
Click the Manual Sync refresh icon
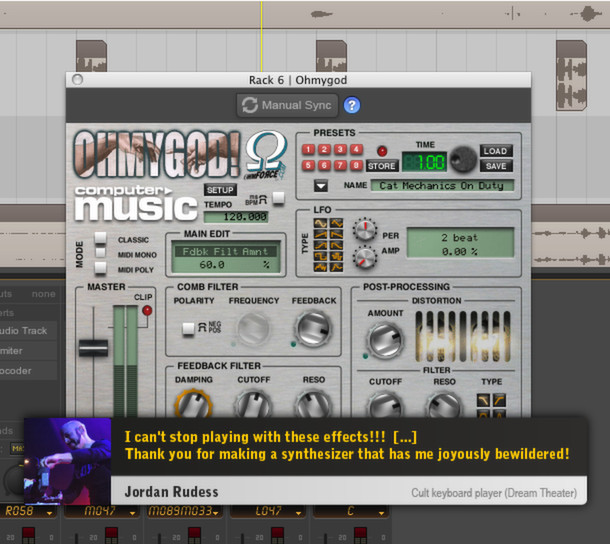click(x=249, y=105)
